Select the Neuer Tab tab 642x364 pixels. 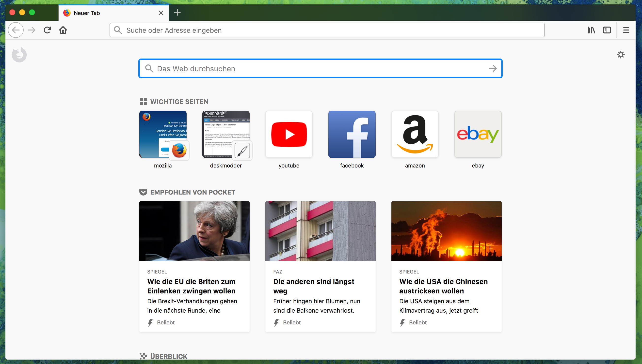coord(113,13)
